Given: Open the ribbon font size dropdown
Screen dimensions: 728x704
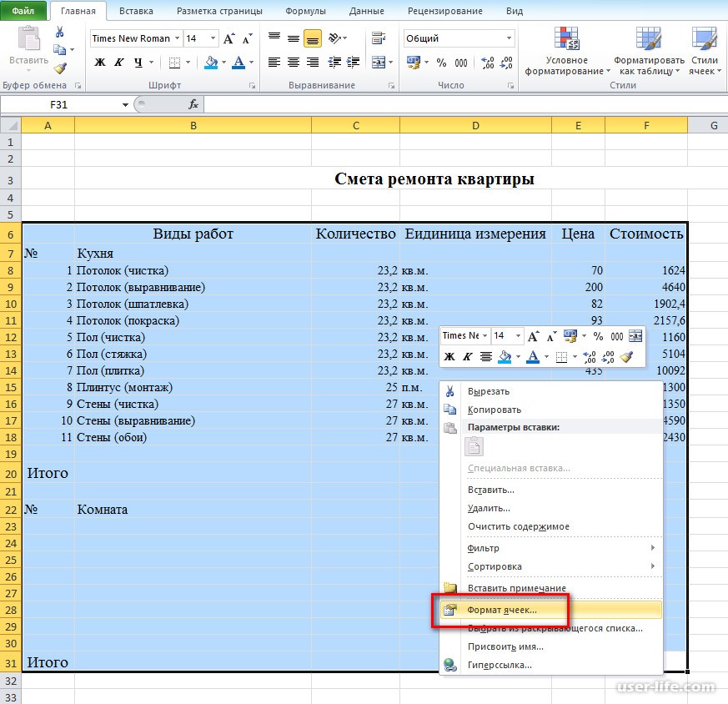Looking at the screenshot, I should point(213,38).
